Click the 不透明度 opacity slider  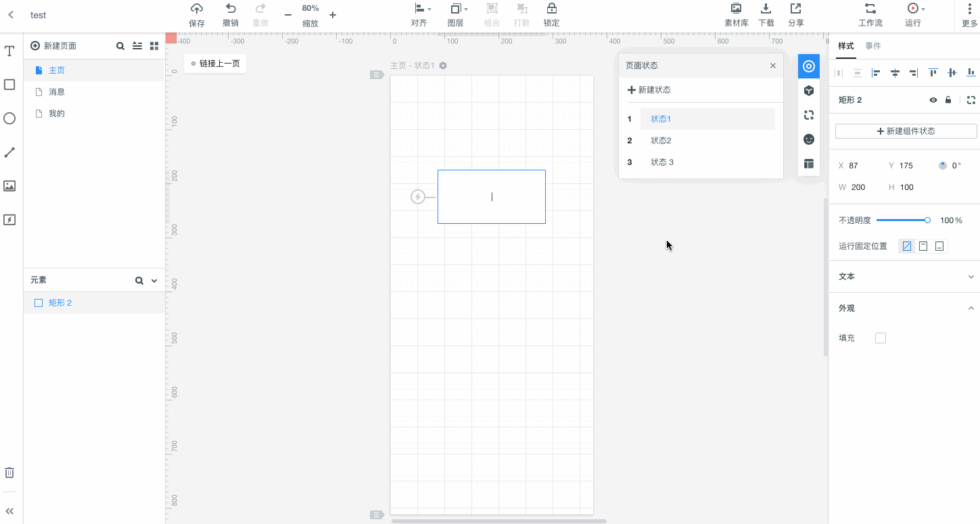click(x=902, y=220)
